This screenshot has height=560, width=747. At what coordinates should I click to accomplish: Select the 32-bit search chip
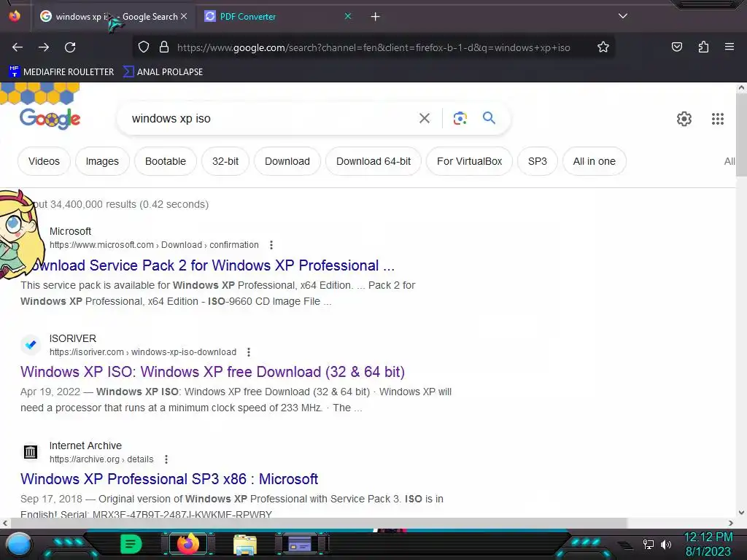tap(225, 161)
